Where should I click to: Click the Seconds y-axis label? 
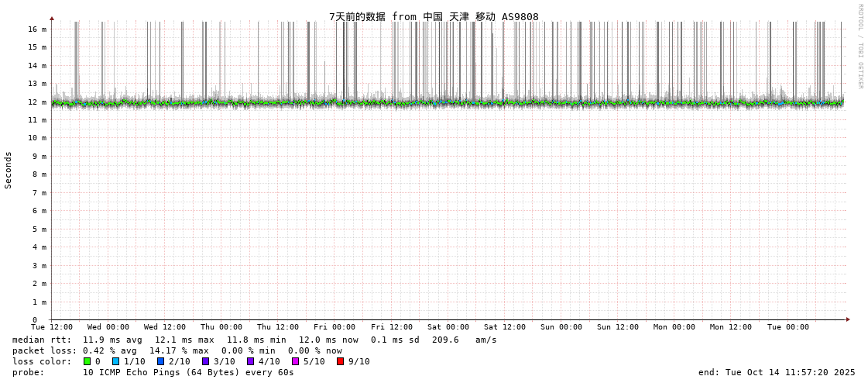tap(9, 170)
